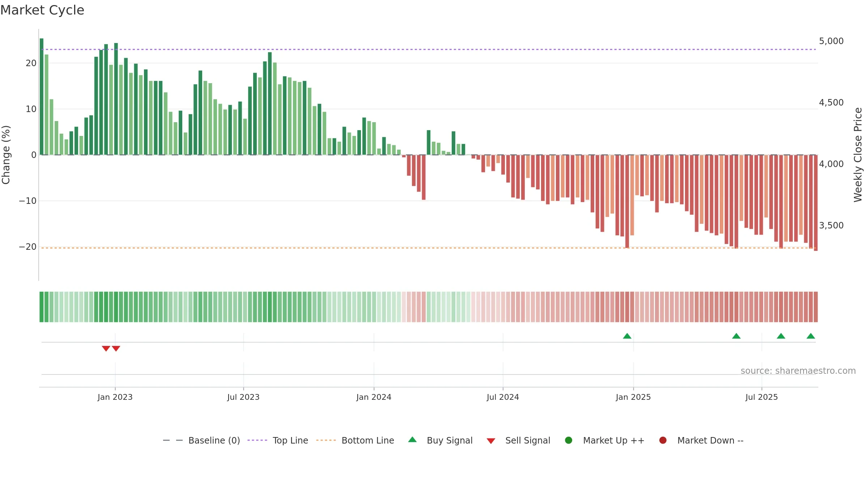Click the Jan 2024 x-axis label
The height and width of the screenshot is (488, 868).
tap(374, 397)
